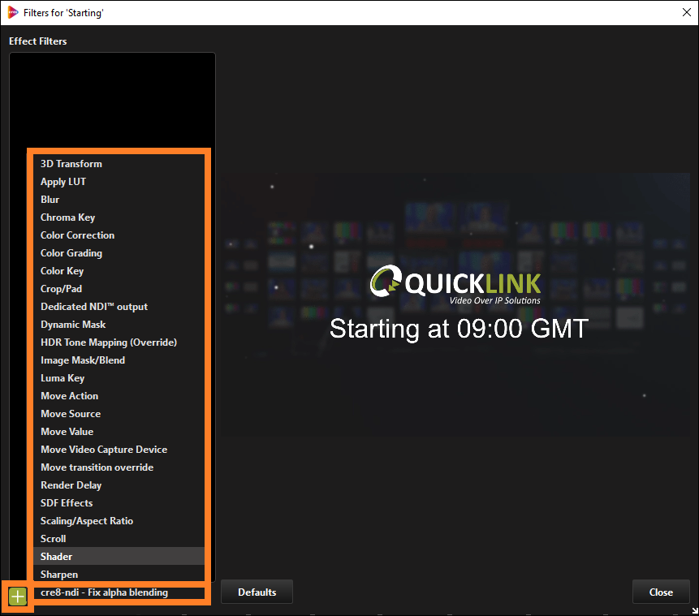This screenshot has height=616, width=699.
Task: Choose Move Source from the list
Action: [x=119, y=413]
